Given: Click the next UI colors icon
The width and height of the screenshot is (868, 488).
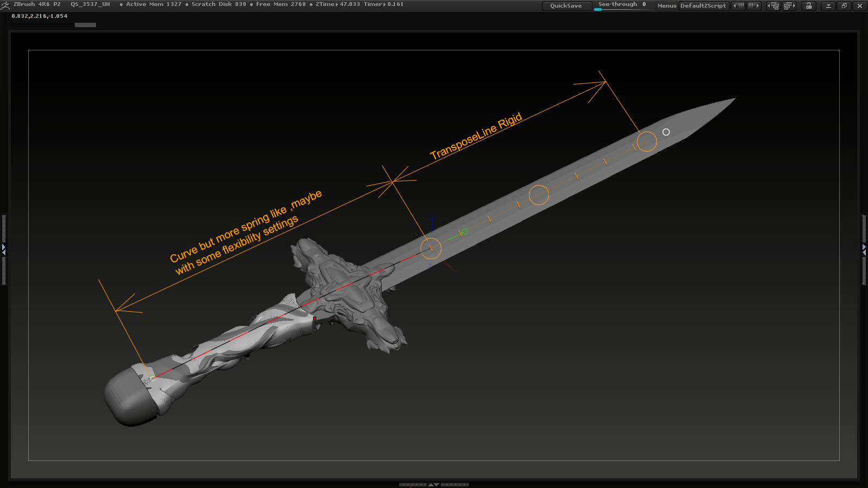Looking at the screenshot, I should 754,6.
